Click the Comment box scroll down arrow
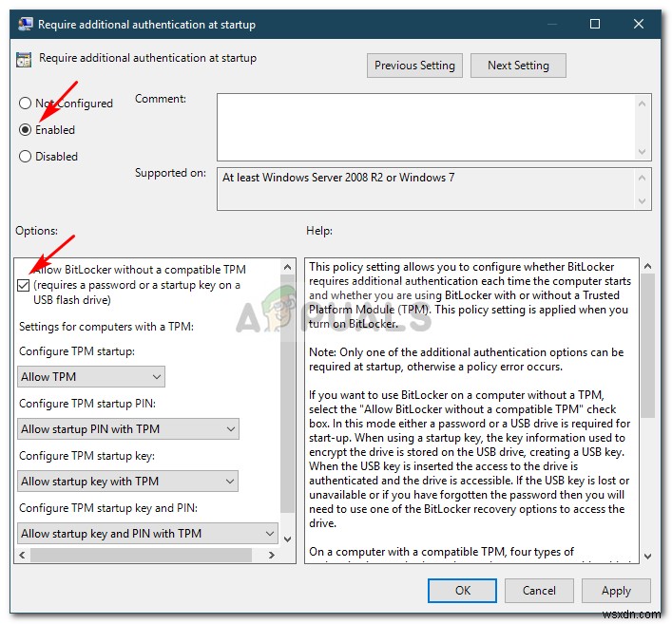Viewport: 672px width, 624px height. coord(642,151)
